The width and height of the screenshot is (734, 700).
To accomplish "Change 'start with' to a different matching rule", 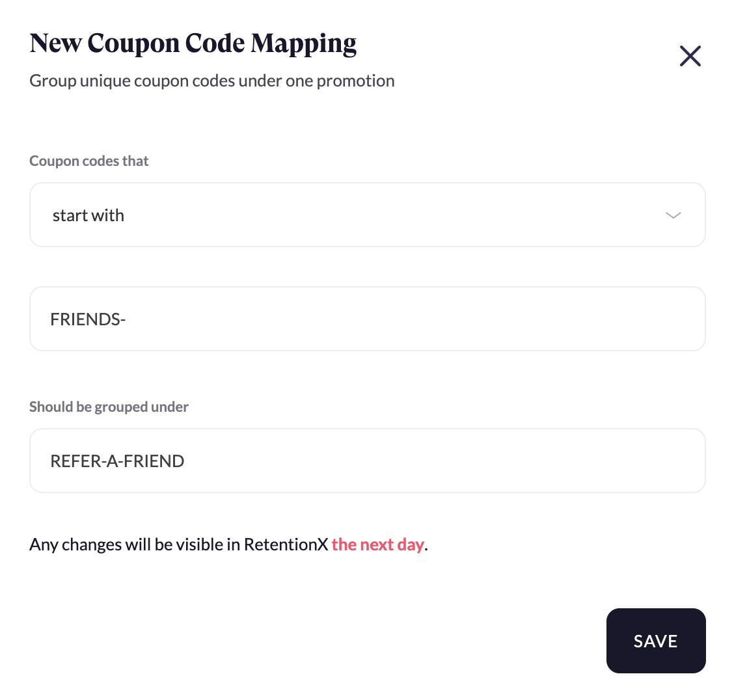I will tap(367, 215).
